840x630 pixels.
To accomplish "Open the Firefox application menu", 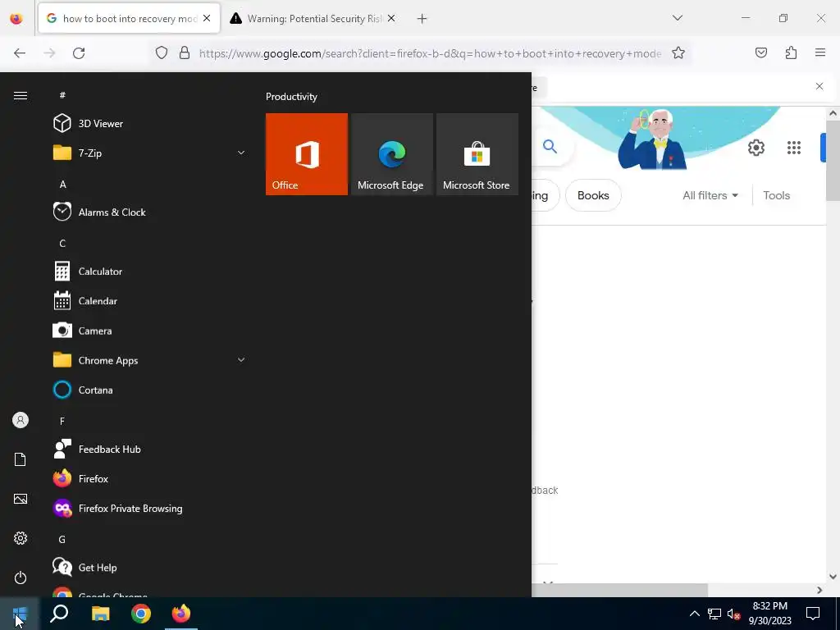I will pos(820,52).
